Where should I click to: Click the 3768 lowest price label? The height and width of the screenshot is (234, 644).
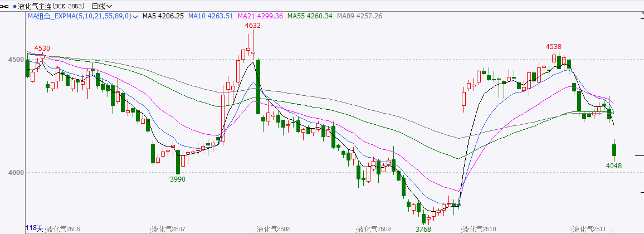[423, 228]
